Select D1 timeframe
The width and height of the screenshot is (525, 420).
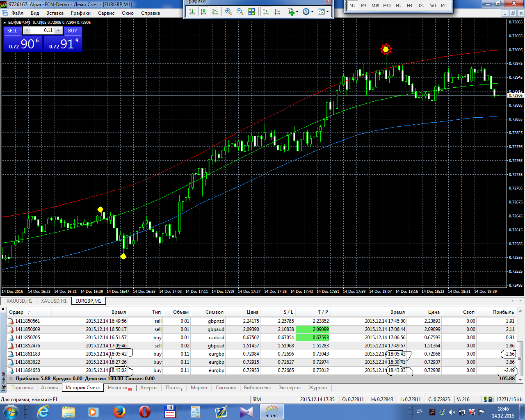(x=421, y=6)
